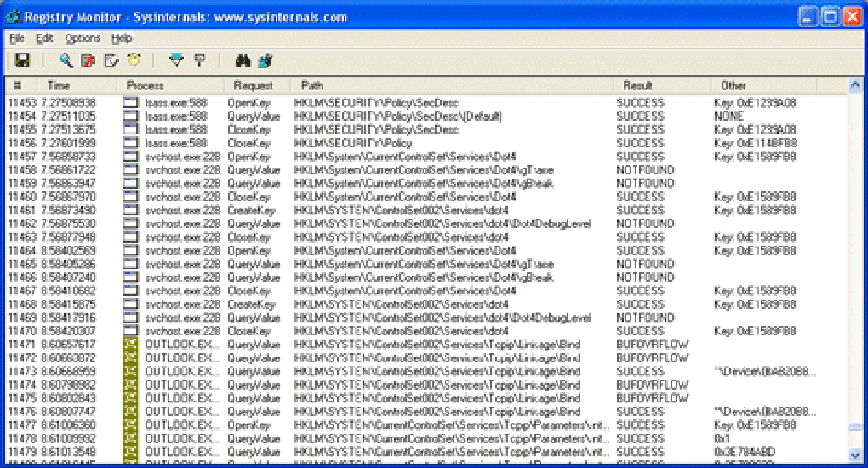This screenshot has height=468, width=868.
Task: Click NOTFOUND result in row 11458
Action: pos(645,170)
